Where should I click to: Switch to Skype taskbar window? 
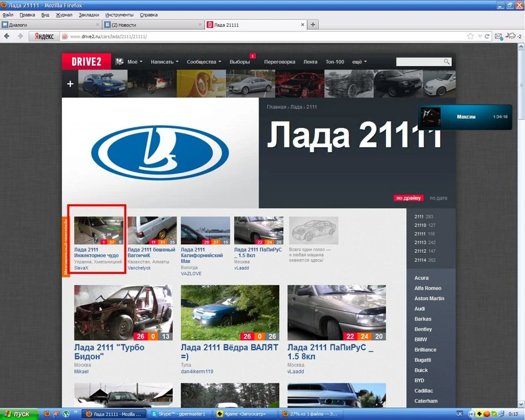[181, 414]
